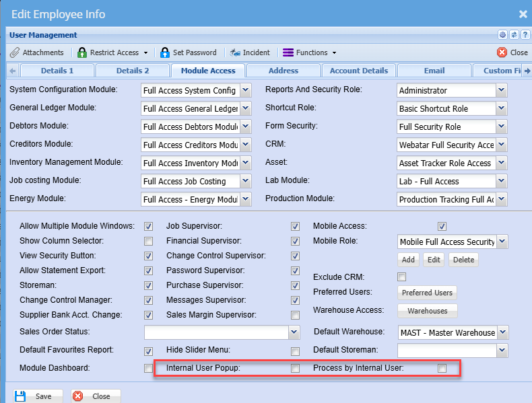Click the Save button

[x=38, y=396]
